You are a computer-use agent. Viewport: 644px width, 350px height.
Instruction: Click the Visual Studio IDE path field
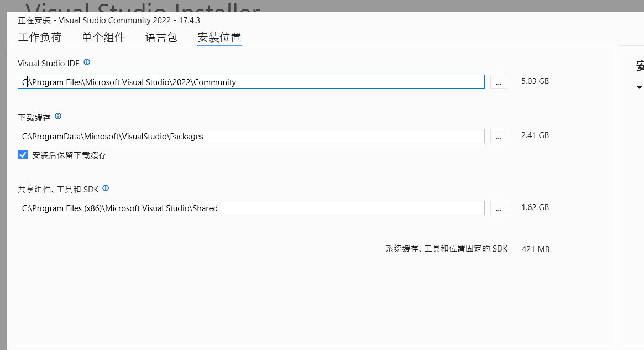(251, 82)
